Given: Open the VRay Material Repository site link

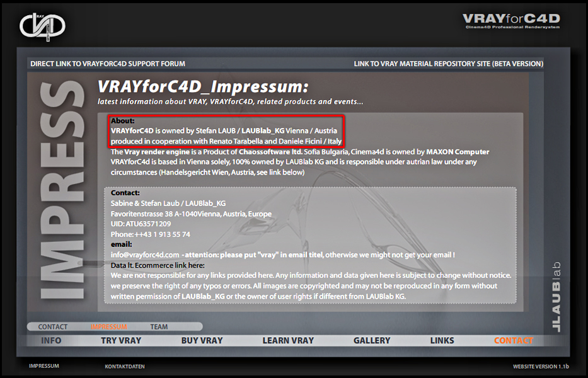Looking at the screenshot, I should [449, 64].
